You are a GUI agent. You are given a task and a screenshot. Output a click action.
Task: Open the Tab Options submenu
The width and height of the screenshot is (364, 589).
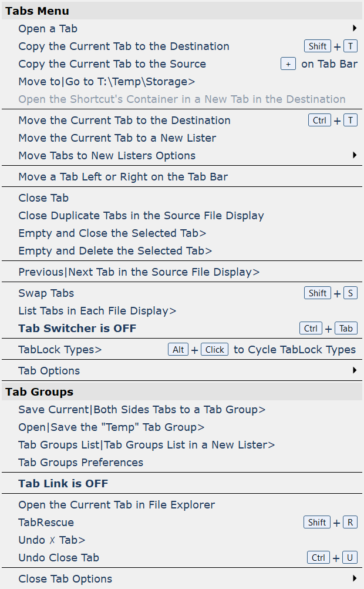[x=49, y=370]
